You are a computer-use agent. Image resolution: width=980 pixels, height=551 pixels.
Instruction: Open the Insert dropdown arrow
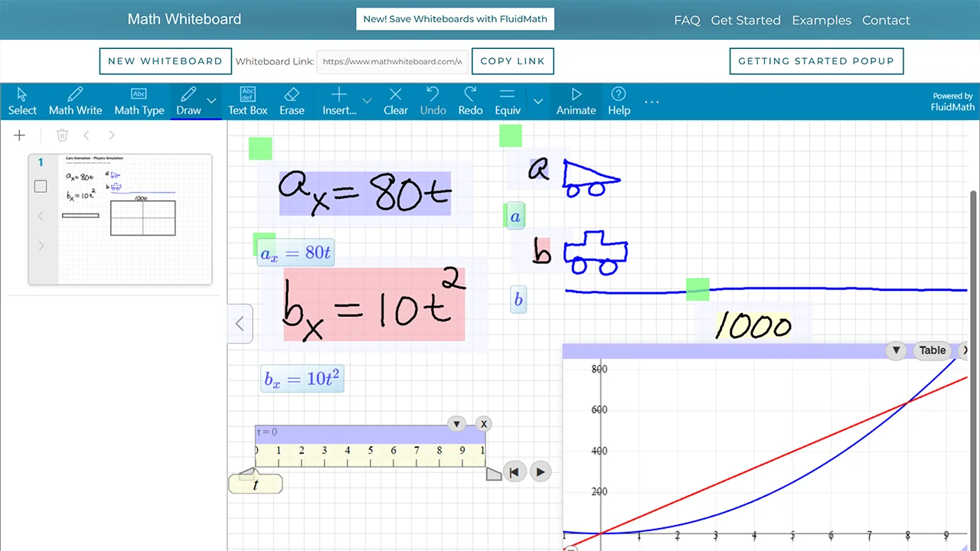[x=367, y=101]
